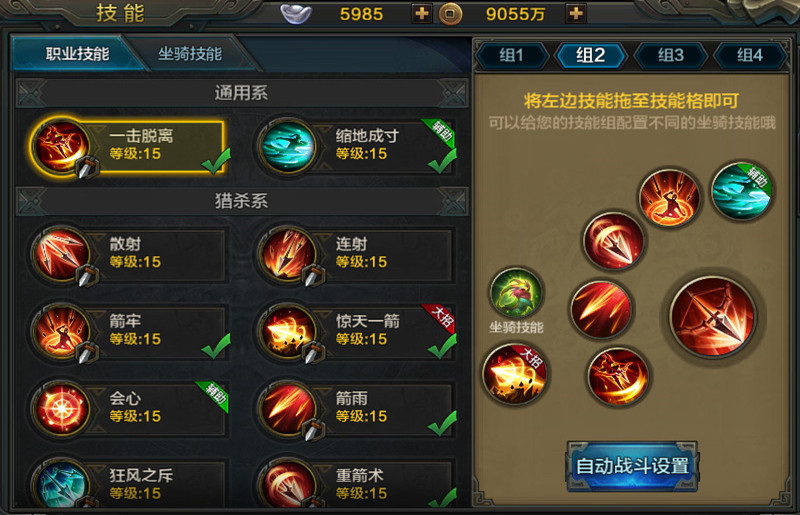Open 自动战斗设置 auto-battle settings
The width and height of the screenshot is (800, 515).
coord(632,467)
